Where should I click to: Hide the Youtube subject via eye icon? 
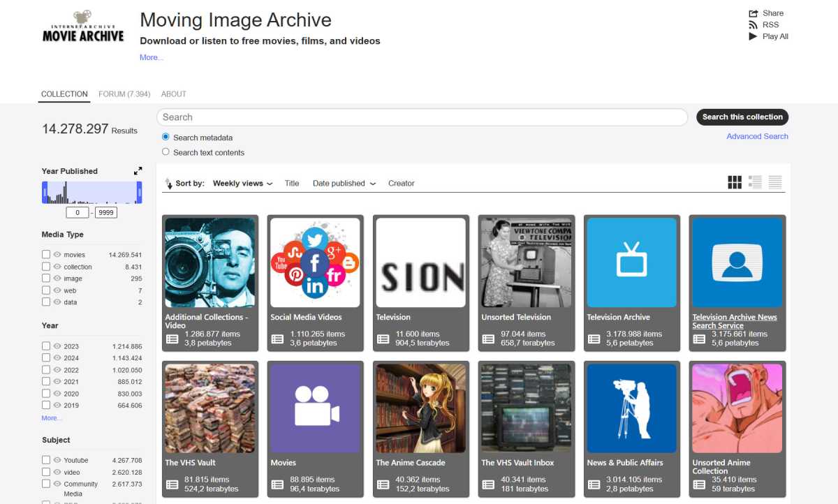57,460
